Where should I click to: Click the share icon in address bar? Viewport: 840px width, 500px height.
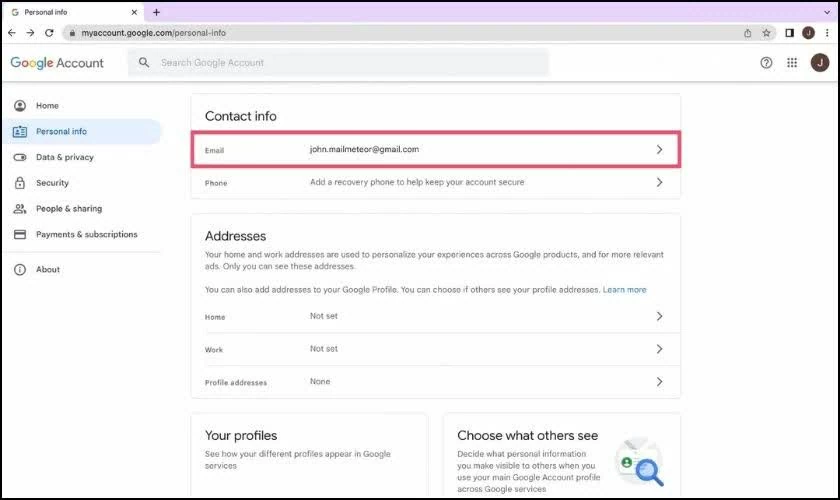coord(747,33)
